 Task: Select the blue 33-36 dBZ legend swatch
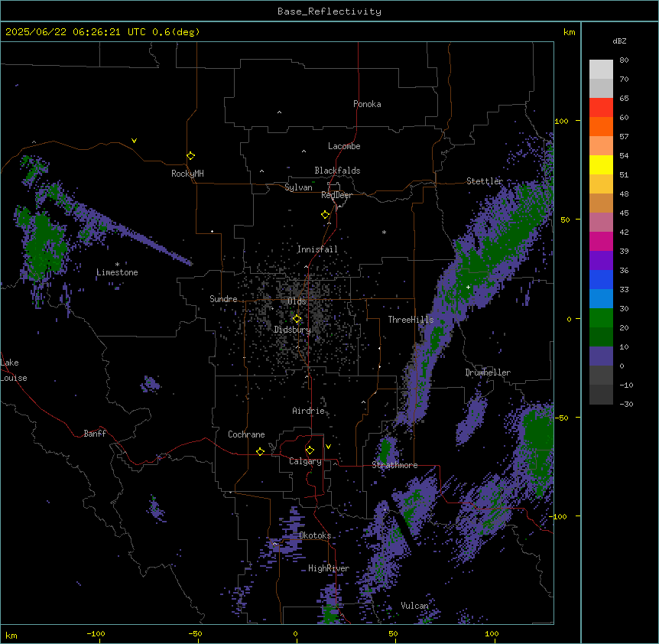tap(601, 279)
